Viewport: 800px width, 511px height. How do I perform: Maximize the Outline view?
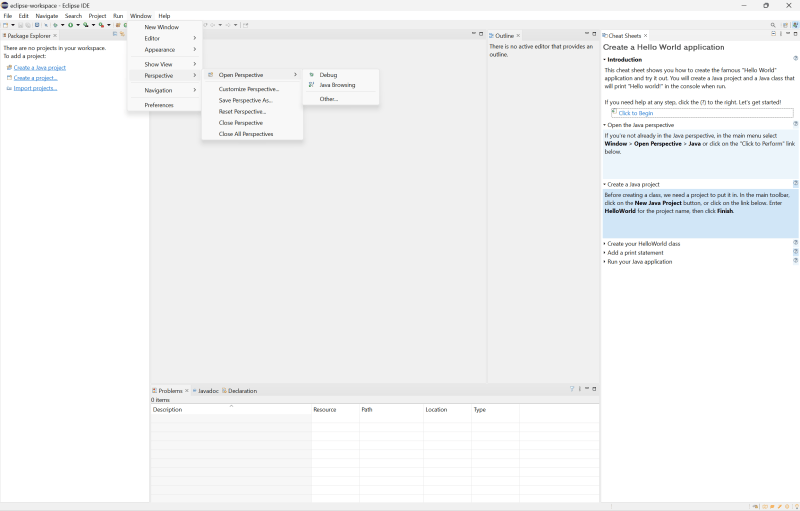coord(594,34)
